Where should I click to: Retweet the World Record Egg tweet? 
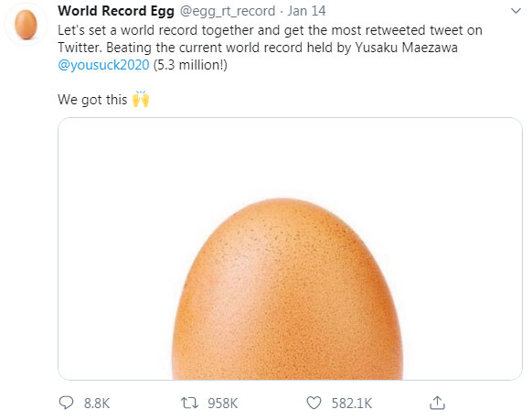[189, 403]
